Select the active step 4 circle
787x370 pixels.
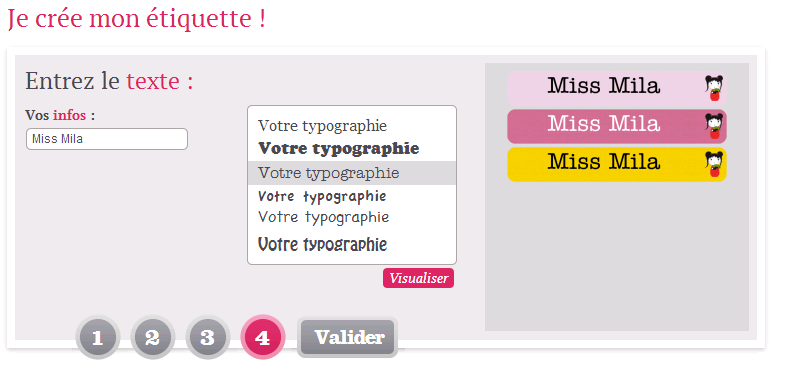point(263,337)
